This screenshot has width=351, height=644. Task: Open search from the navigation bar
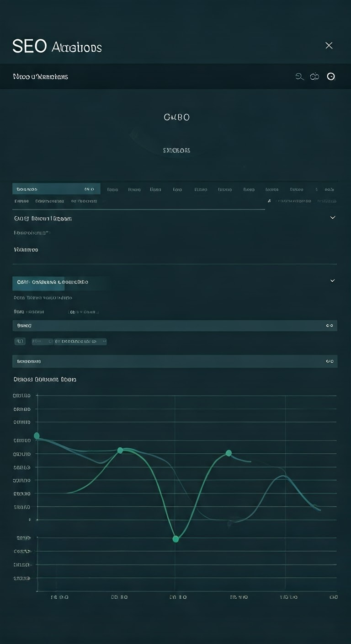[299, 76]
